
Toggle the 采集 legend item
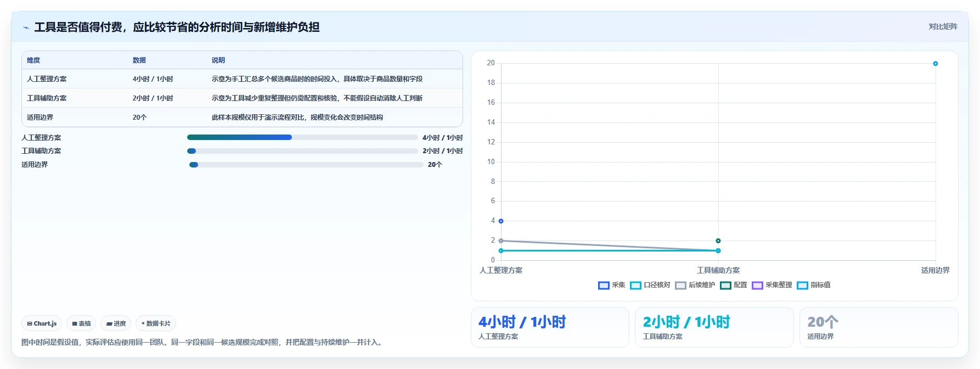[x=611, y=285]
